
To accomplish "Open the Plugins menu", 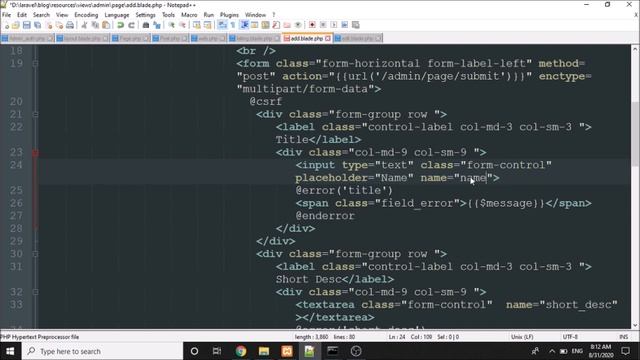I will pyautogui.click(x=229, y=15).
